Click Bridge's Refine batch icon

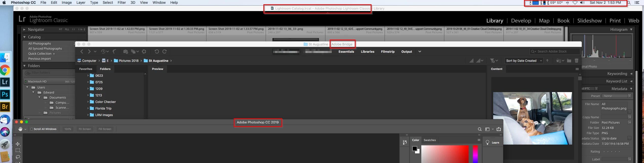click(133, 51)
